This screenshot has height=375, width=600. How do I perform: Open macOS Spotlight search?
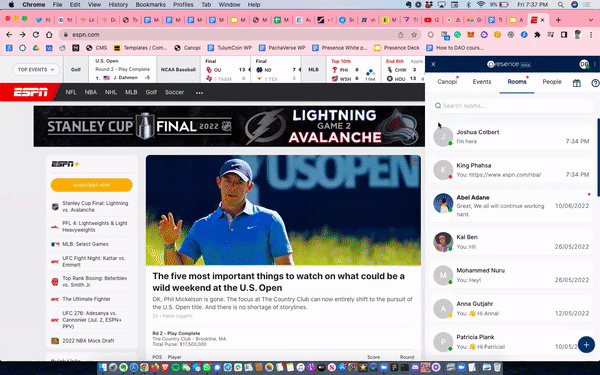click(561, 5)
